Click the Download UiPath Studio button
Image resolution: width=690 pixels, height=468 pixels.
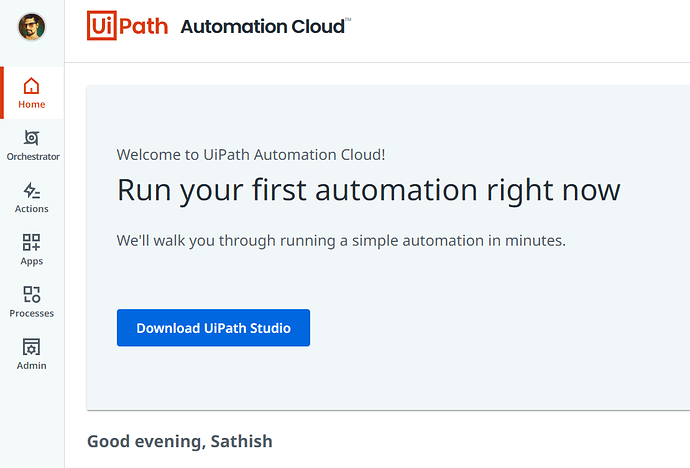tap(213, 328)
